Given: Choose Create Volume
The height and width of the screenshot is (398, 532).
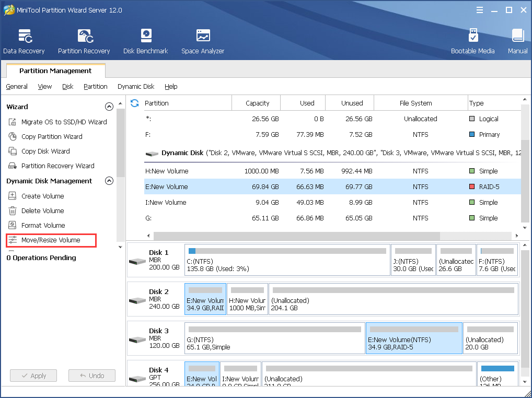Looking at the screenshot, I should pyautogui.click(x=43, y=196).
